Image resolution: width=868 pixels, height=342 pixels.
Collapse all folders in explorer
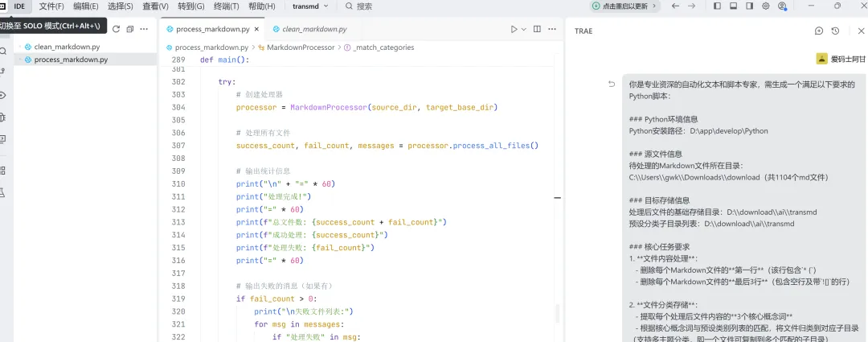(130, 29)
